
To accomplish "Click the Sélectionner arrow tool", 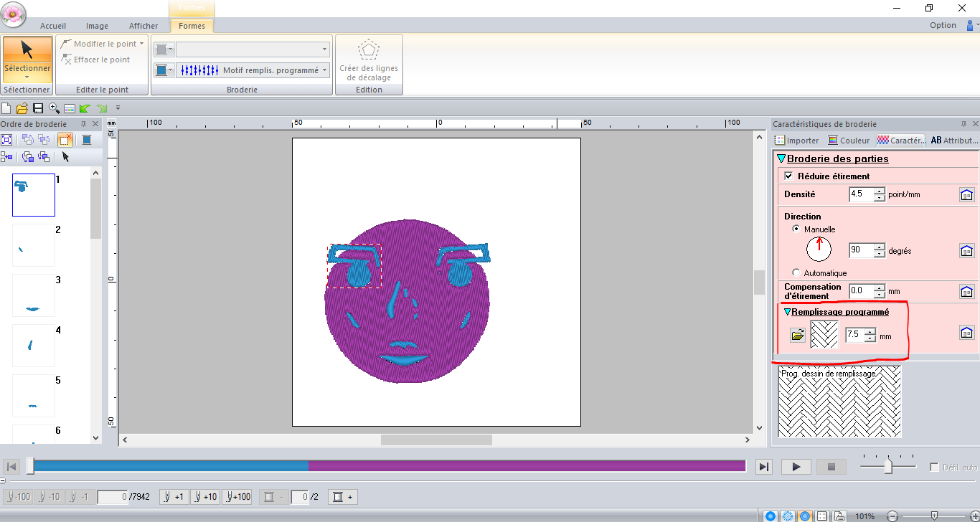I will click(27, 56).
